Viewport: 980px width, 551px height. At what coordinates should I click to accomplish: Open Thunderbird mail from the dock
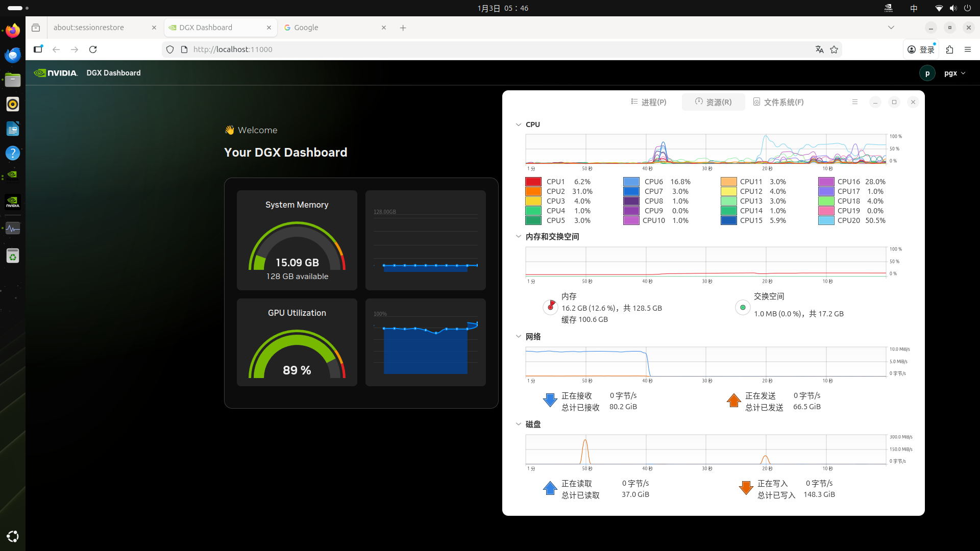pos(13,55)
